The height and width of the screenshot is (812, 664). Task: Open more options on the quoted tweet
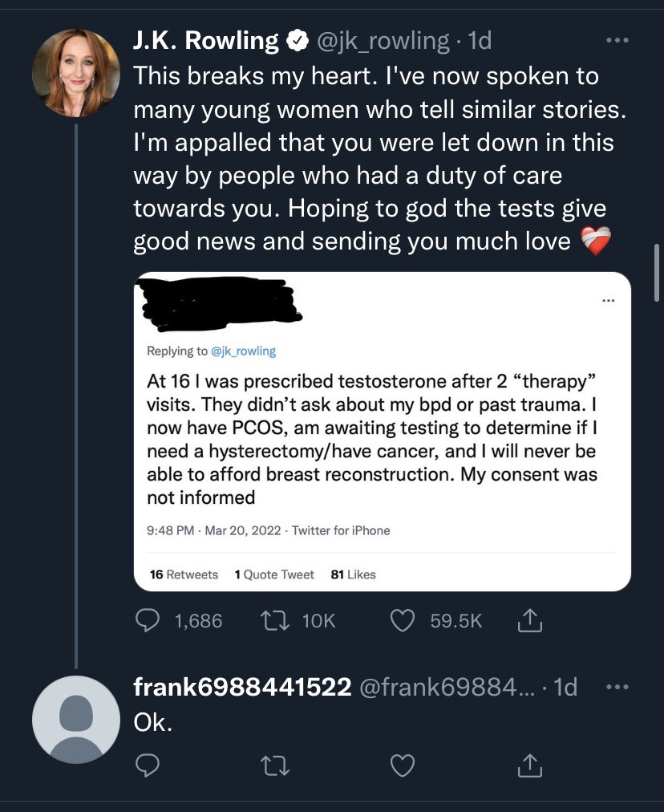click(x=609, y=300)
